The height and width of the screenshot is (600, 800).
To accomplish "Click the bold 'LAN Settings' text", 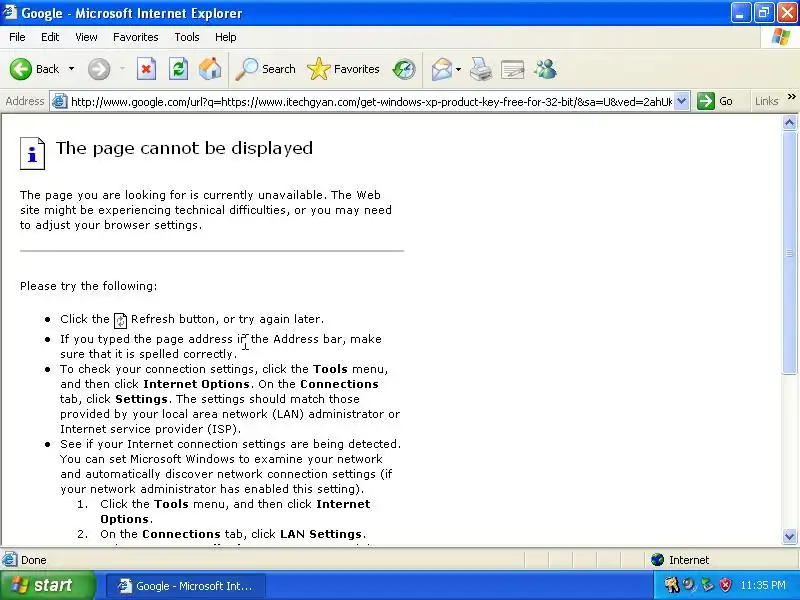I will [x=321, y=534].
